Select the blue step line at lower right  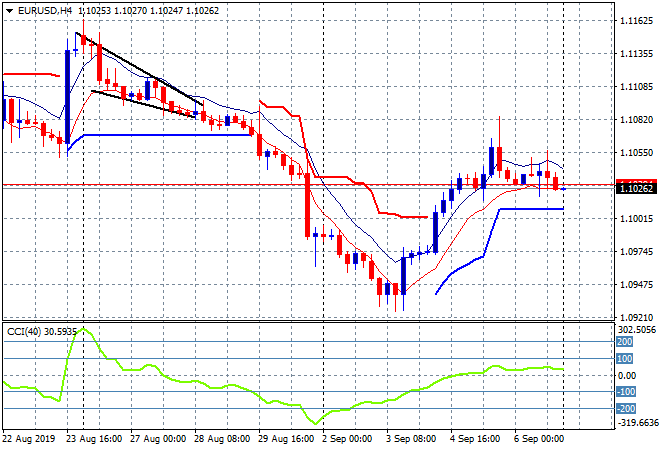pos(530,209)
